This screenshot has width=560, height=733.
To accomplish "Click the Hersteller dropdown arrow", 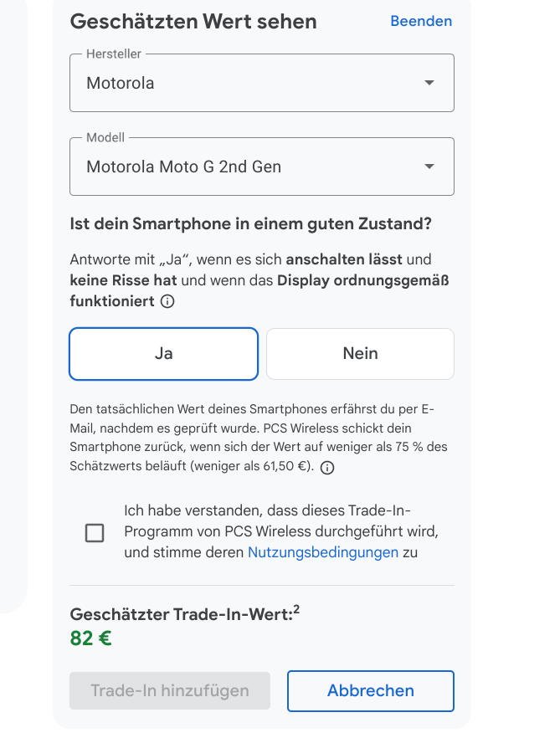I will coord(429,83).
